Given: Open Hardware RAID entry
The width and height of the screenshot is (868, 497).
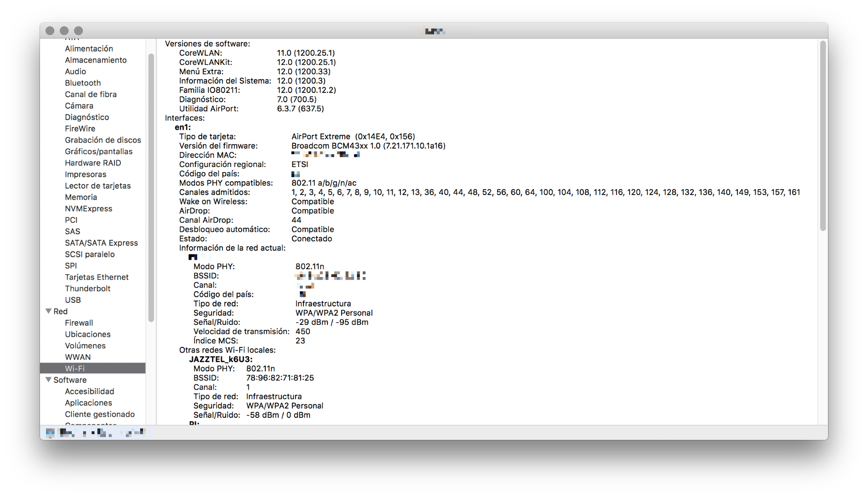Looking at the screenshot, I should tap(93, 163).
